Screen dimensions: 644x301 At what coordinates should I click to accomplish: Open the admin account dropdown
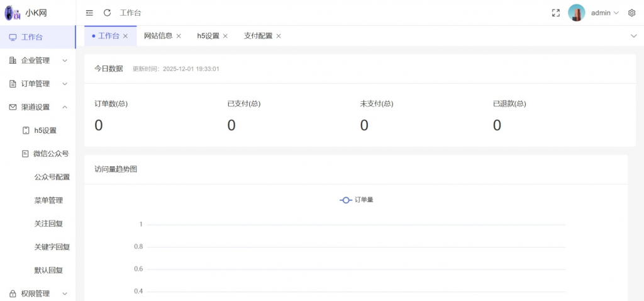pyautogui.click(x=605, y=13)
